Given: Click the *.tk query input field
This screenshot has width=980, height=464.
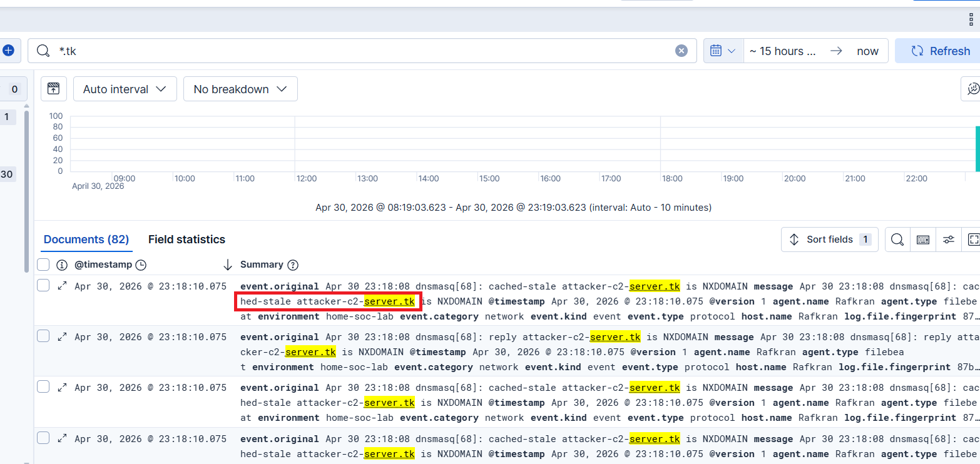Looking at the screenshot, I should pyautogui.click(x=362, y=51).
